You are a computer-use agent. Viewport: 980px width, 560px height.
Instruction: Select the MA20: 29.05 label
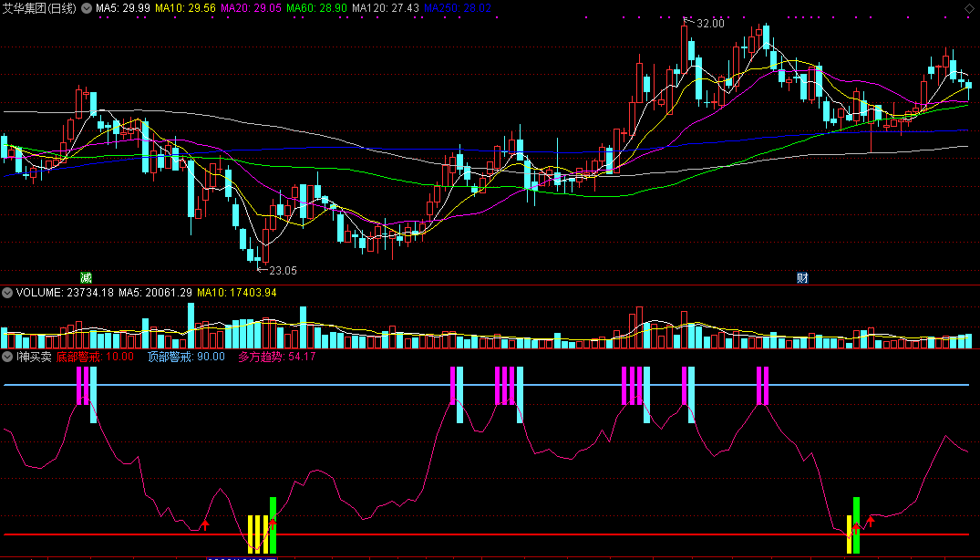[x=252, y=8]
